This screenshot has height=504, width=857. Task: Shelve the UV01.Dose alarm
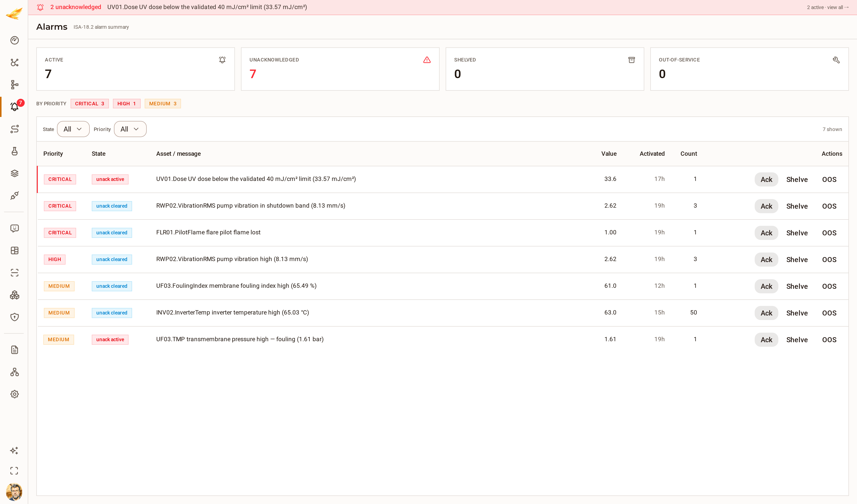click(797, 180)
